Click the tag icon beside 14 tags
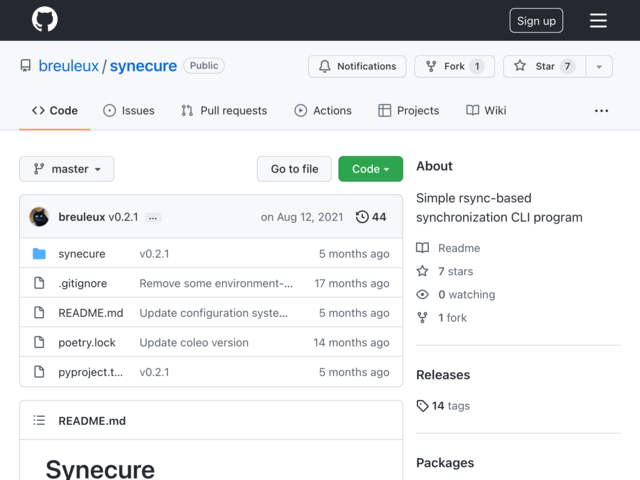This screenshot has height=480, width=640. (x=422, y=406)
